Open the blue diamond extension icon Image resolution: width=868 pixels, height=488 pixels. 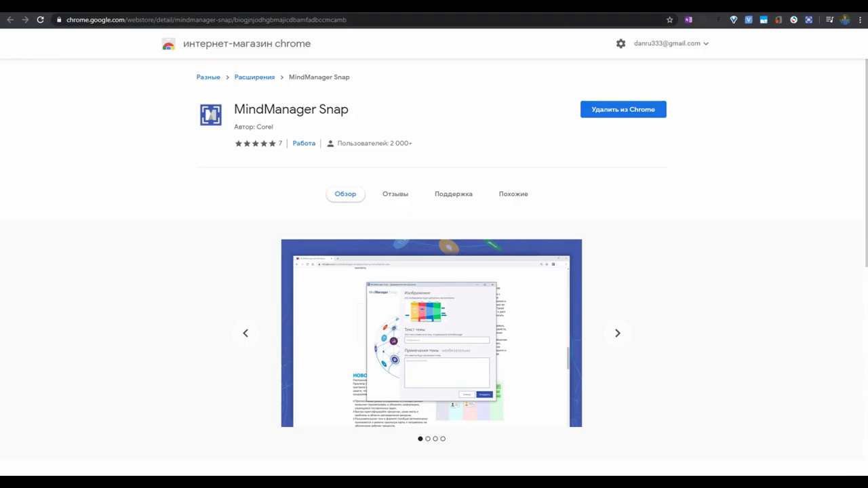734,20
